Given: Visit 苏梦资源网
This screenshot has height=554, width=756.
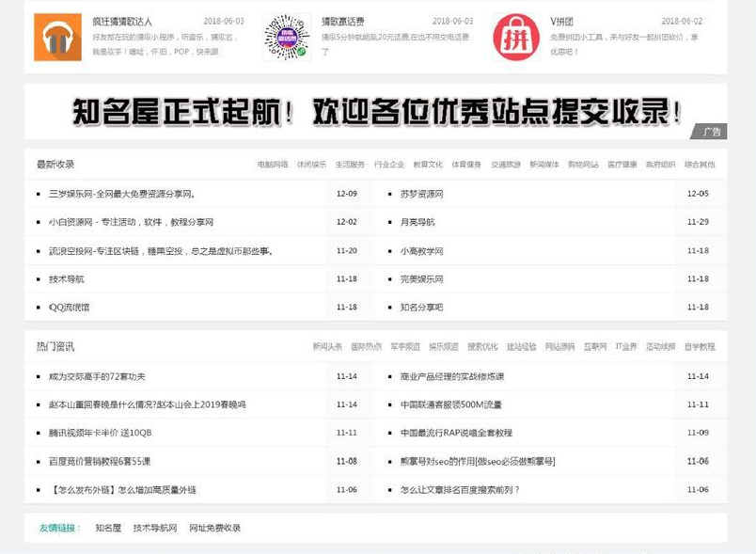Looking at the screenshot, I should 422,195.
